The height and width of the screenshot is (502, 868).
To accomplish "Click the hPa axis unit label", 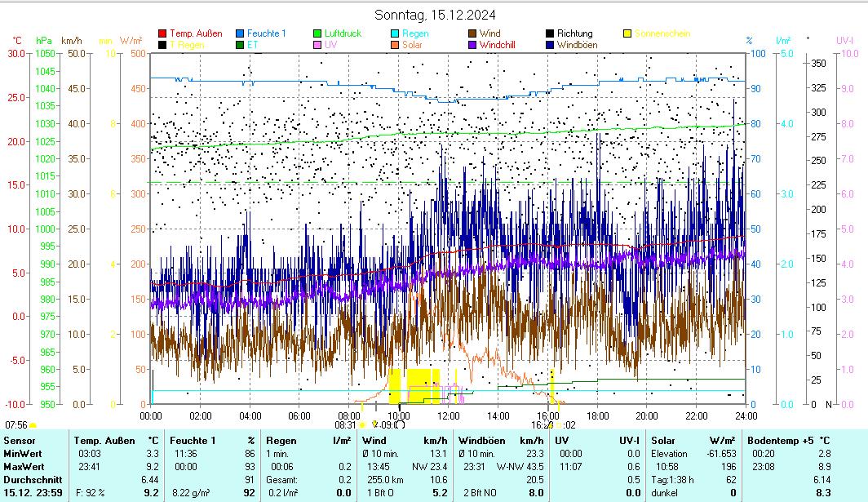I will coord(44,40).
